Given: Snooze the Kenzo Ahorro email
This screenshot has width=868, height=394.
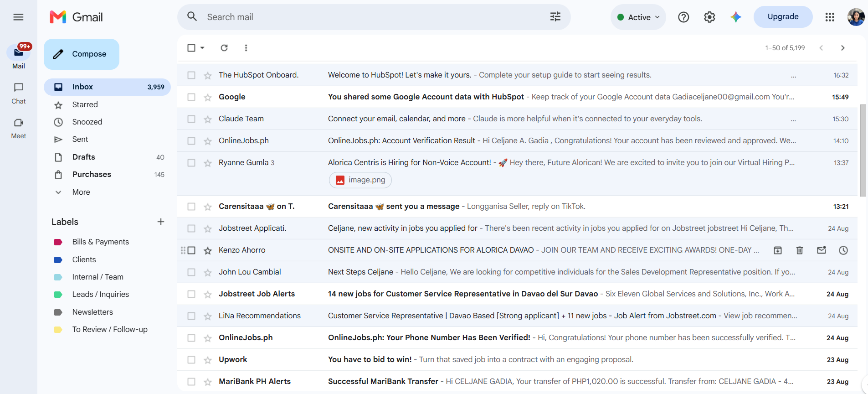Looking at the screenshot, I should [843, 250].
